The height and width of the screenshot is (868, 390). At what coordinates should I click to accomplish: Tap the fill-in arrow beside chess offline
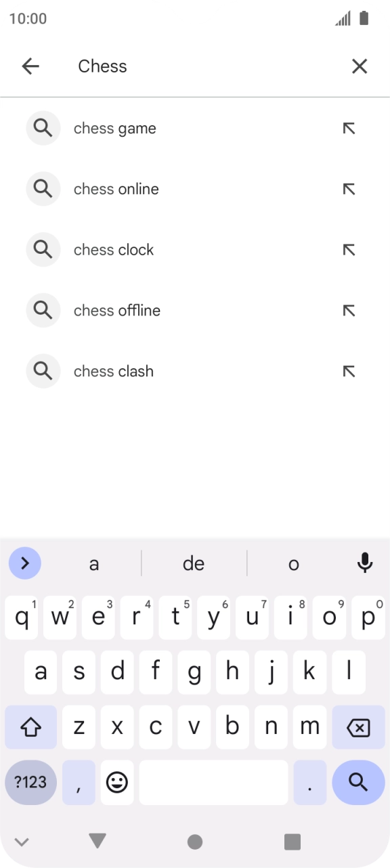(x=349, y=310)
